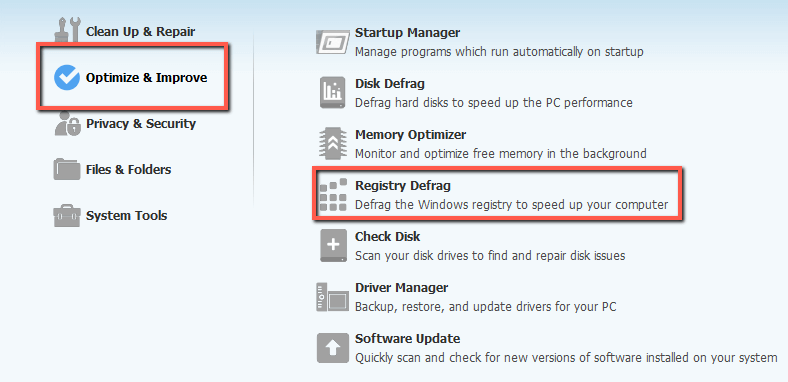
Task: Click the Privacy & Security lock icon
Action: pos(67,124)
